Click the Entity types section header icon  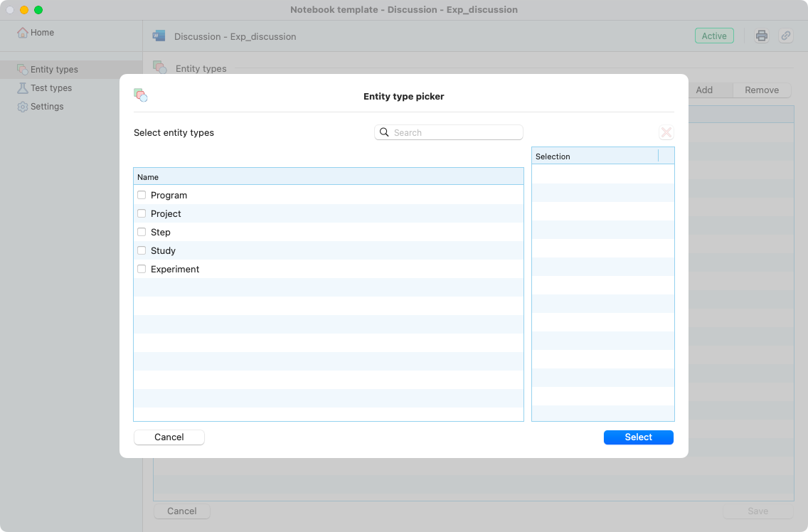pos(160,68)
